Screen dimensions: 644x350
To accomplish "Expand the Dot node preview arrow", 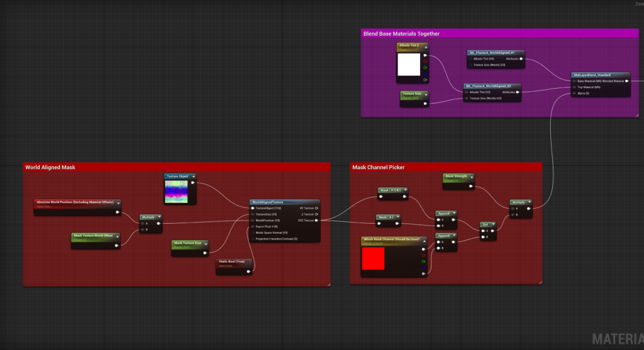I will coord(493,224).
